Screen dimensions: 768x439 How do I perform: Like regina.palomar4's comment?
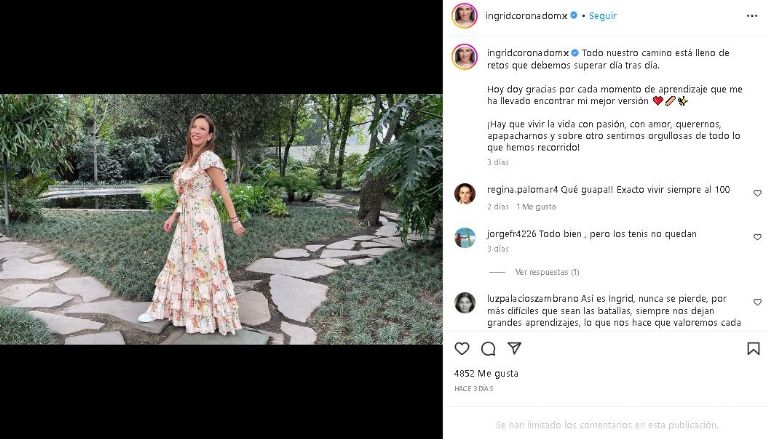coord(757,193)
